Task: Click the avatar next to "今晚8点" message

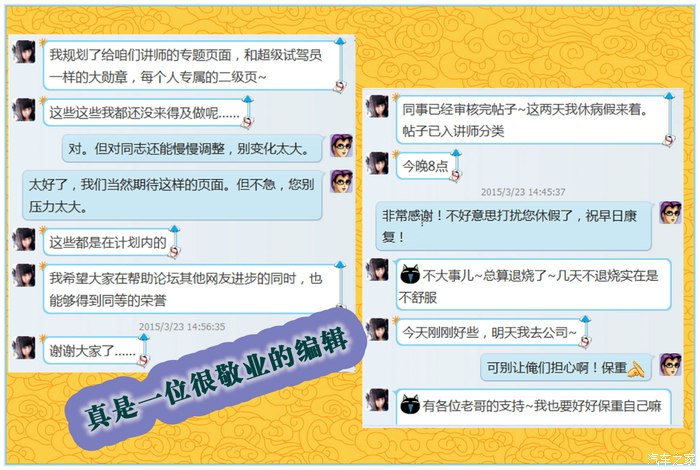Action: tap(378, 163)
